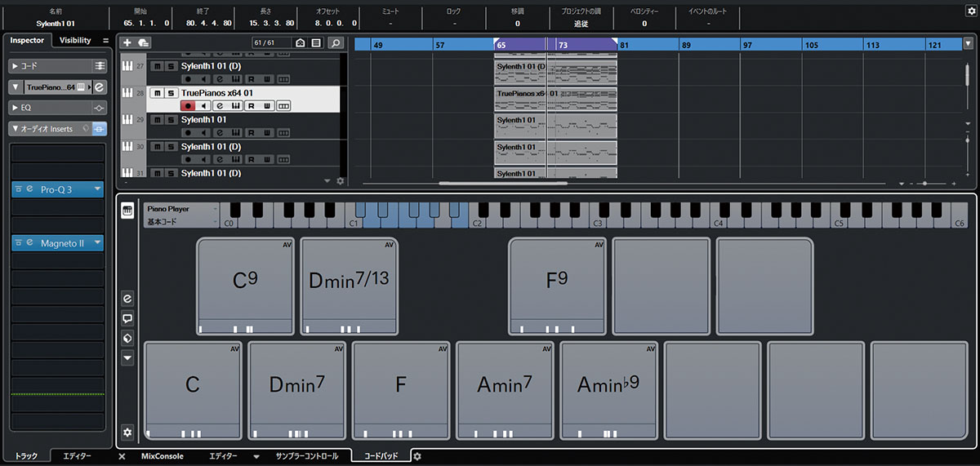This screenshot has height=466, width=980.
Task: Open chord editor 'e' icon in pad zone
Action: (x=127, y=299)
